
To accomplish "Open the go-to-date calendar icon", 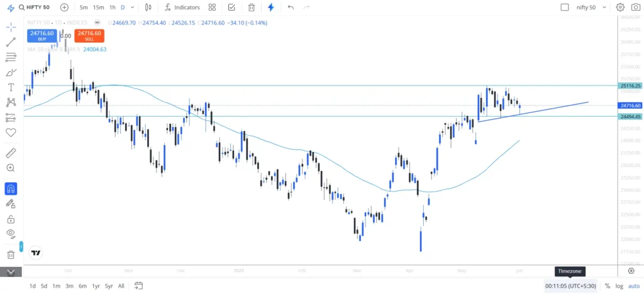I will click(x=138, y=286).
